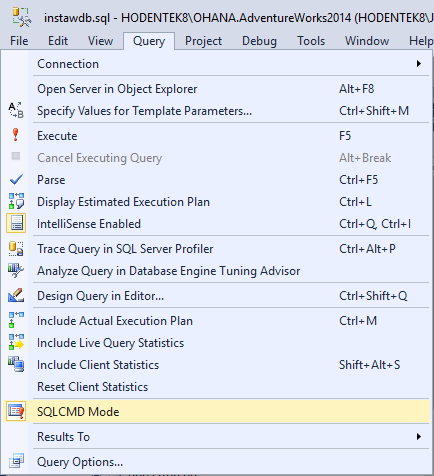Select Parse menu entry
The image size is (434, 476).
pos(216,180)
